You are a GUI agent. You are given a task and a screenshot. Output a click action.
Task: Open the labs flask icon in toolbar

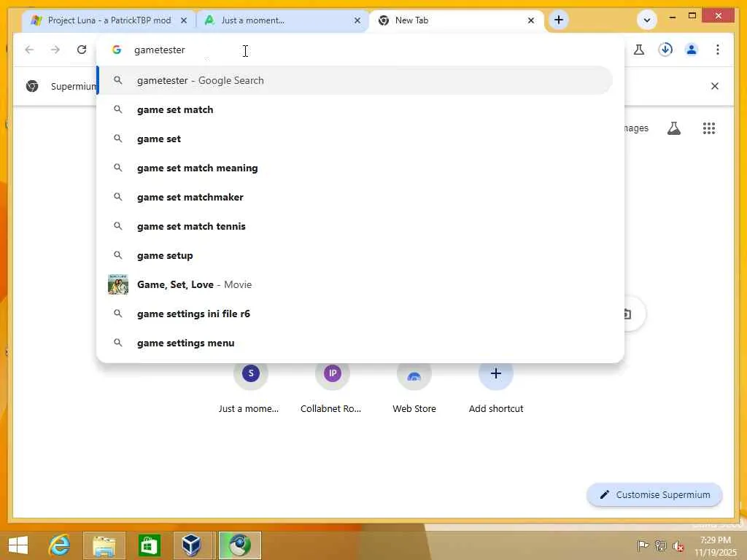[639, 50]
